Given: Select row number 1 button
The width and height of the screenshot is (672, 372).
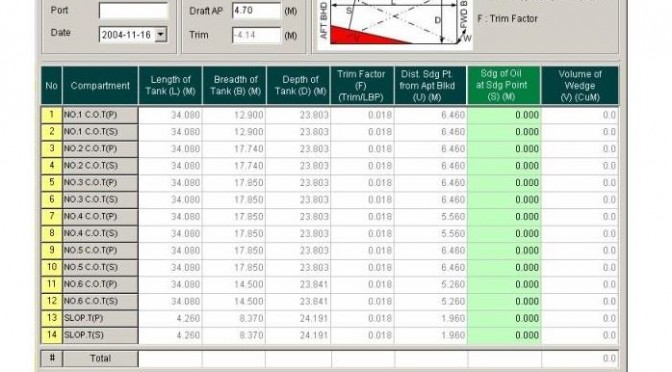Looking at the screenshot, I should tap(51, 115).
